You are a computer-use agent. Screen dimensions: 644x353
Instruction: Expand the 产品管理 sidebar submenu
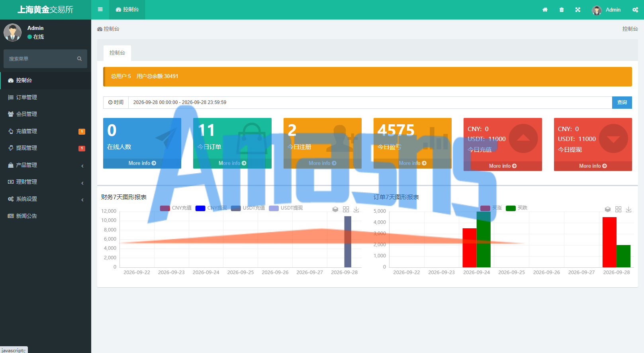(45, 165)
